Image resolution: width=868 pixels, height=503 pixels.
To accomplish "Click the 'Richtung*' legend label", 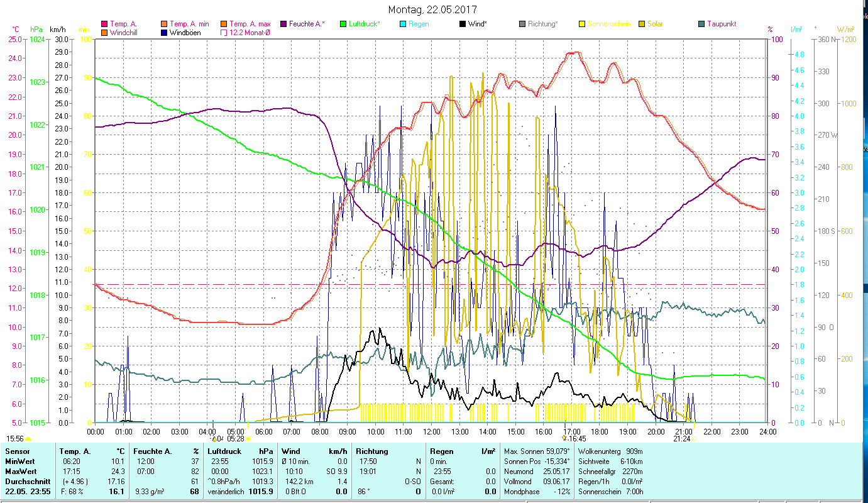I will pyautogui.click(x=543, y=24).
